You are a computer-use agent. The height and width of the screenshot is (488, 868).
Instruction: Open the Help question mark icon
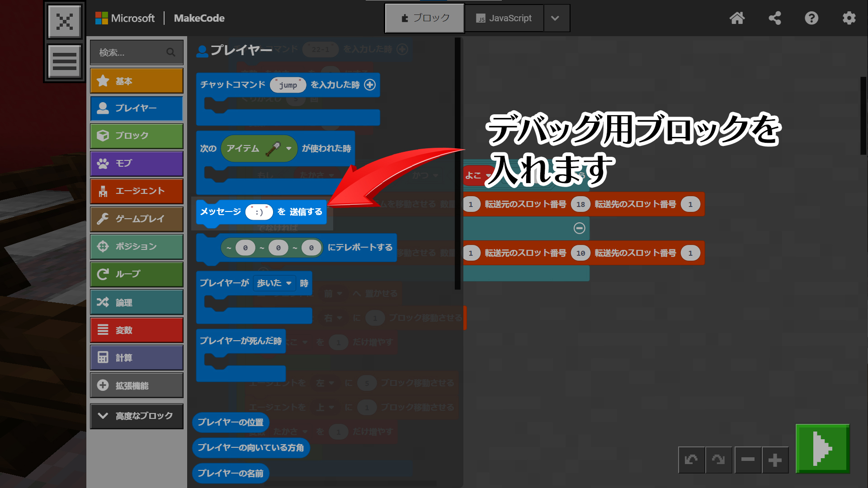point(811,18)
